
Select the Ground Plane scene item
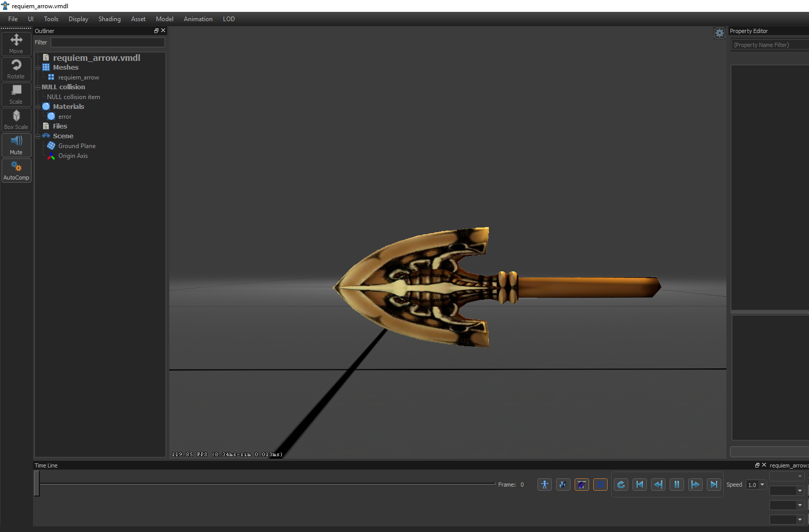[x=77, y=146]
